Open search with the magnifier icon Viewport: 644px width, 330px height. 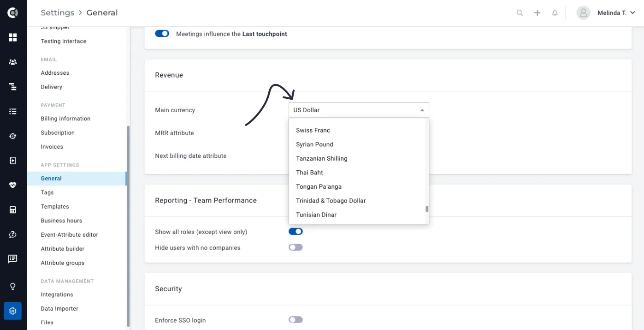pyautogui.click(x=520, y=13)
